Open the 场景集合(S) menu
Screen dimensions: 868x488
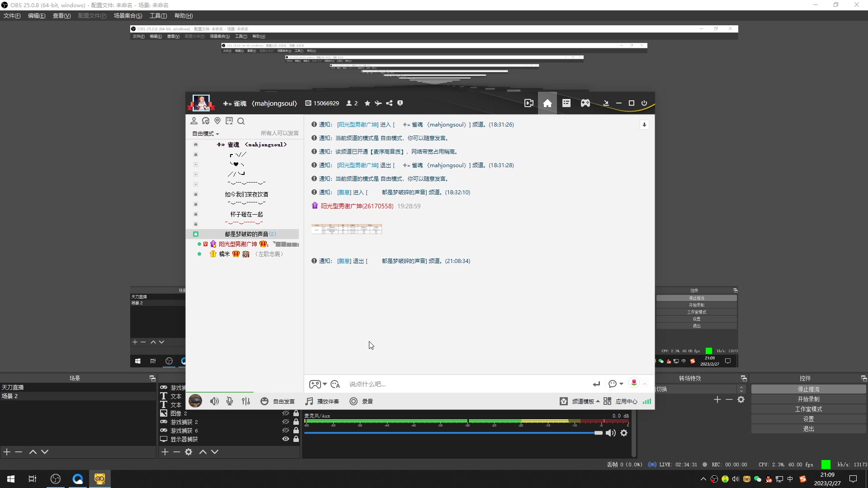(x=128, y=16)
